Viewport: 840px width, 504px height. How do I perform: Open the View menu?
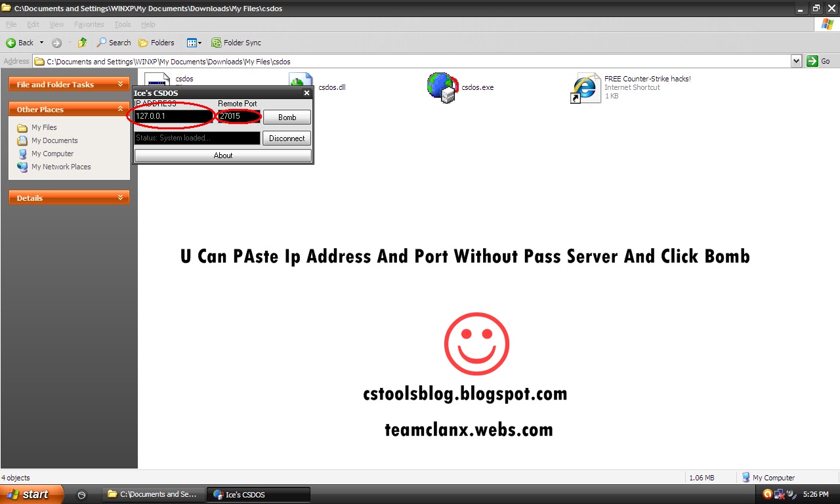(56, 24)
